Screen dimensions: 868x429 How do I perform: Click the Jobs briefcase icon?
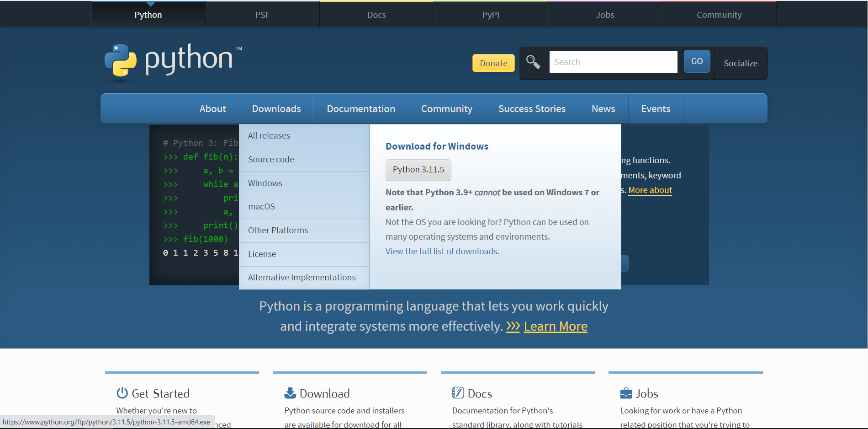[626, 393]
